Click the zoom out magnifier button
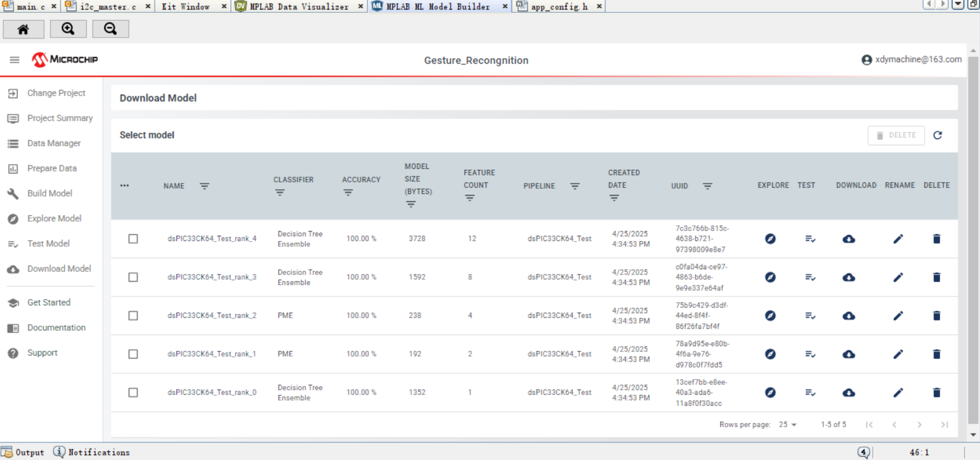Image resolution: width=980 pixels, height=460 pixels. [x=110, y=29]
